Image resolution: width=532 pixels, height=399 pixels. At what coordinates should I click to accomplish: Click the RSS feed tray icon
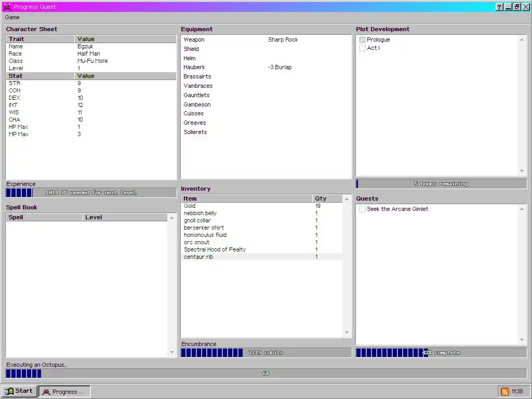505,391
